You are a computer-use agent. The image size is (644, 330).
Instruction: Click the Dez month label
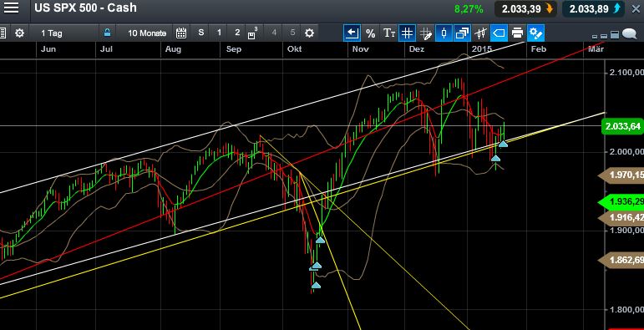[417, 49]
